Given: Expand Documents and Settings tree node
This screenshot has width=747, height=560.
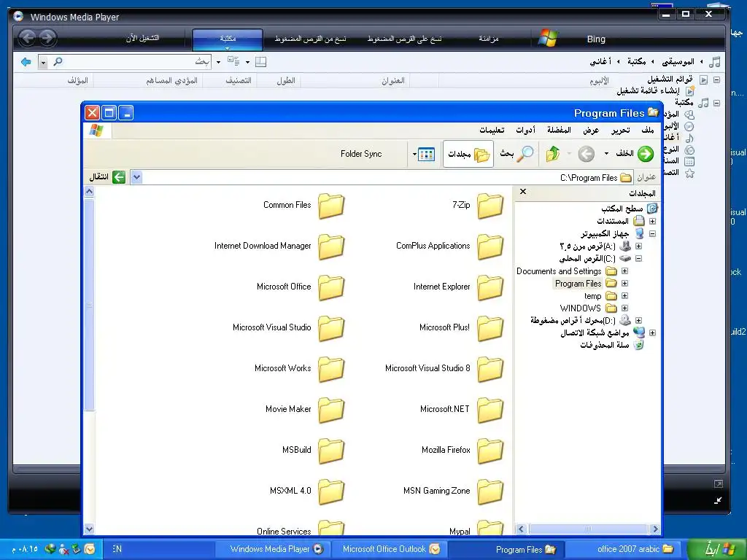Looking at the screenshot, I should 624,271.
